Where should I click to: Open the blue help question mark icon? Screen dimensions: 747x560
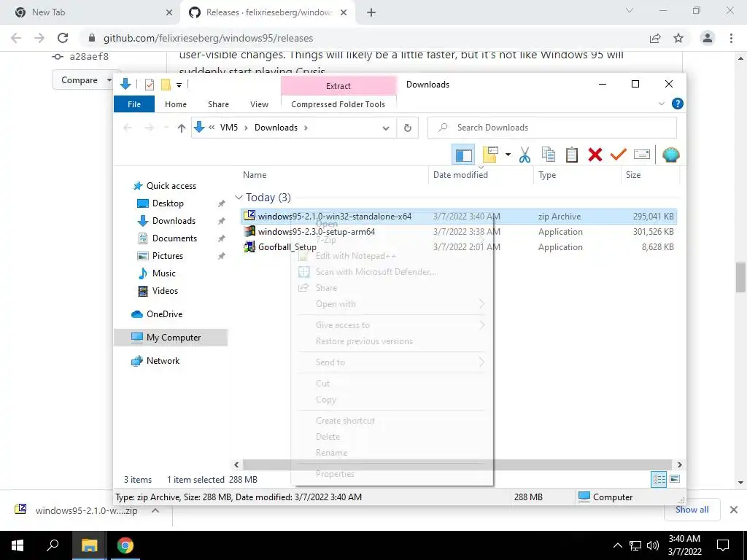[x=677, y=104]
